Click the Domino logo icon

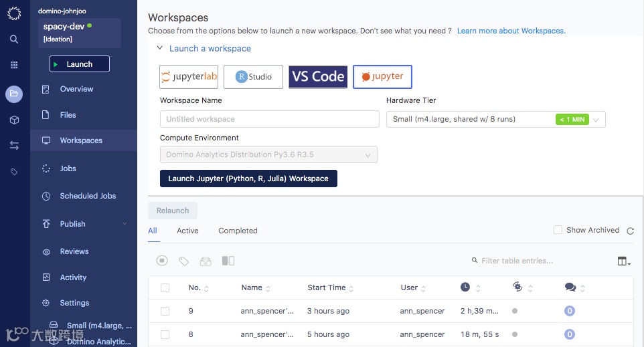point(14,13)
